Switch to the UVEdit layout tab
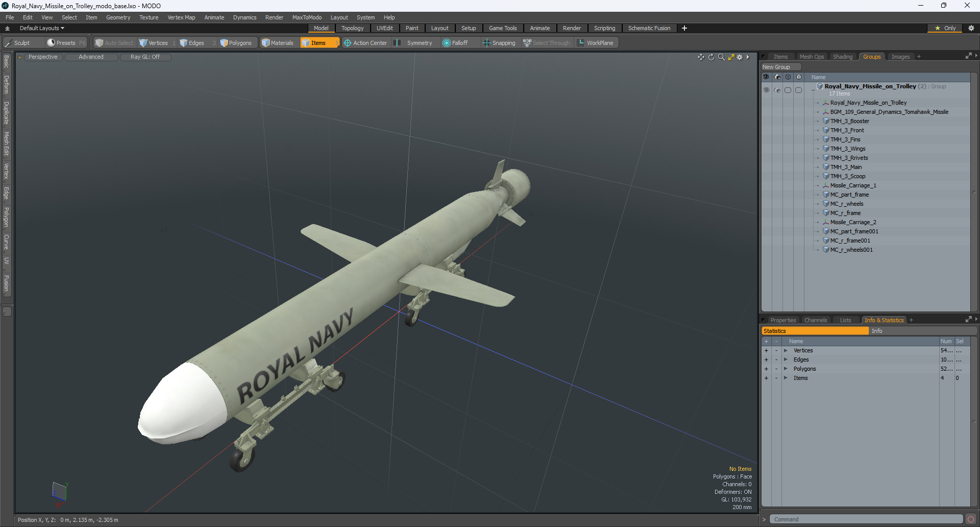 (384, 28)
